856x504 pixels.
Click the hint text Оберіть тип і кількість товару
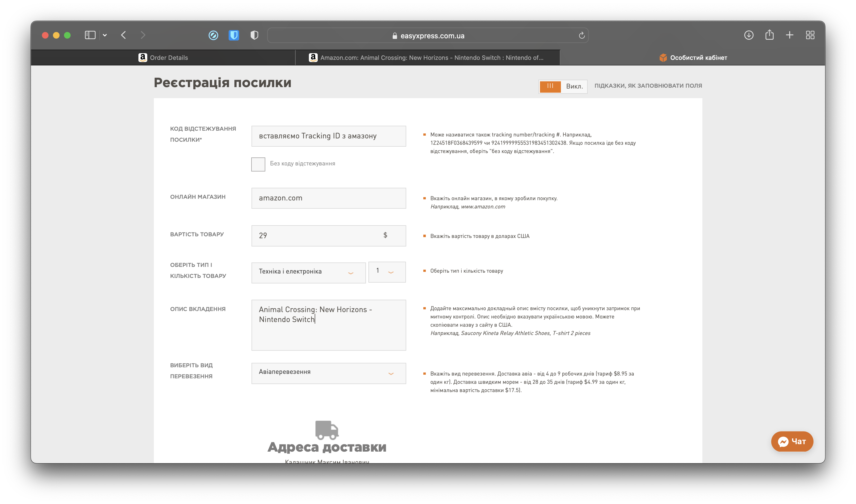click(x=467, y=271)
